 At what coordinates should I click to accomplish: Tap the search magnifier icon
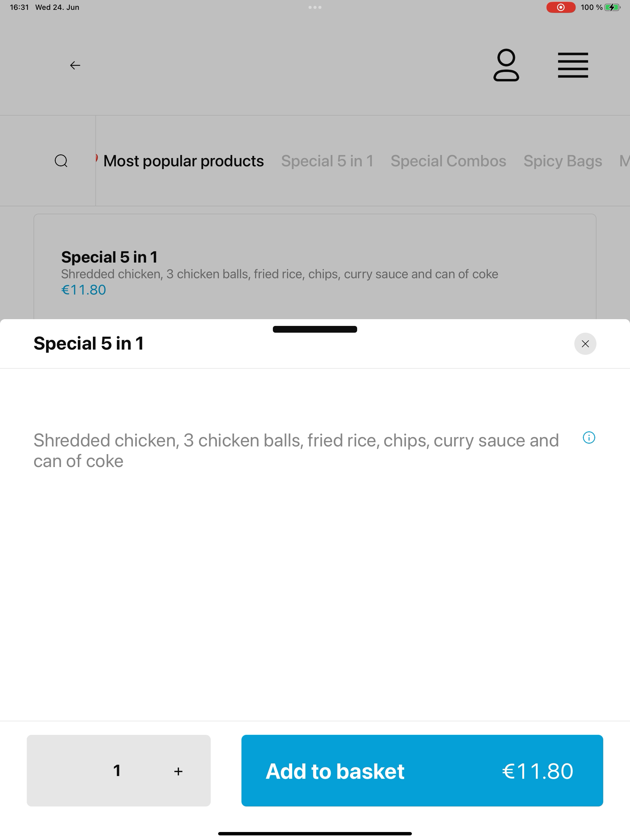pyautogui.click(x=61, y=160)
